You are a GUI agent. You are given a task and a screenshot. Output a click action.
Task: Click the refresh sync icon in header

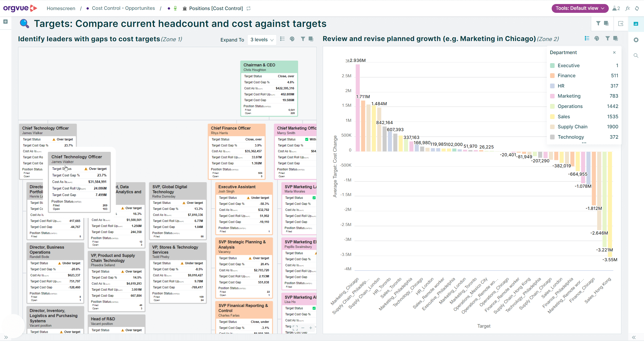click(x=637, y=8)
